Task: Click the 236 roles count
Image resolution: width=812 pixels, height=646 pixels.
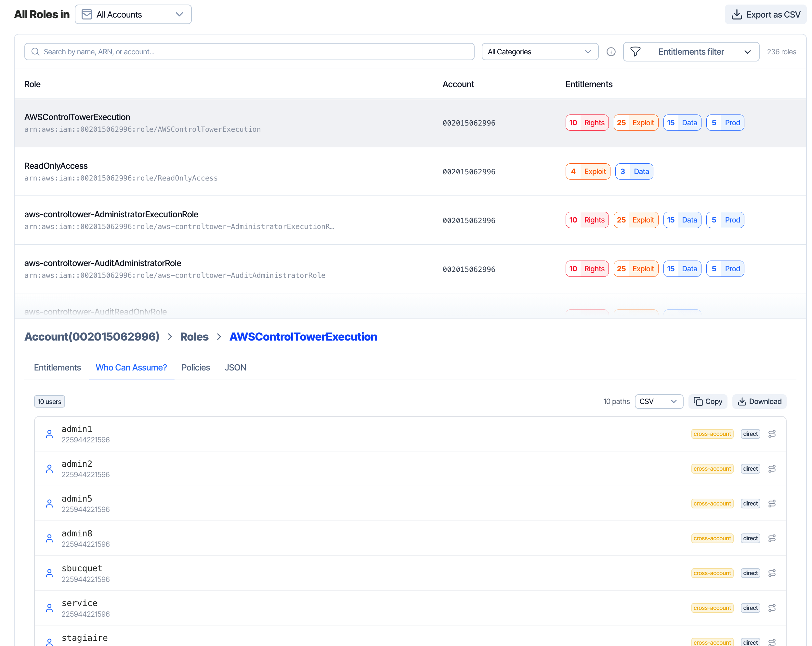Action: [781, 52]
